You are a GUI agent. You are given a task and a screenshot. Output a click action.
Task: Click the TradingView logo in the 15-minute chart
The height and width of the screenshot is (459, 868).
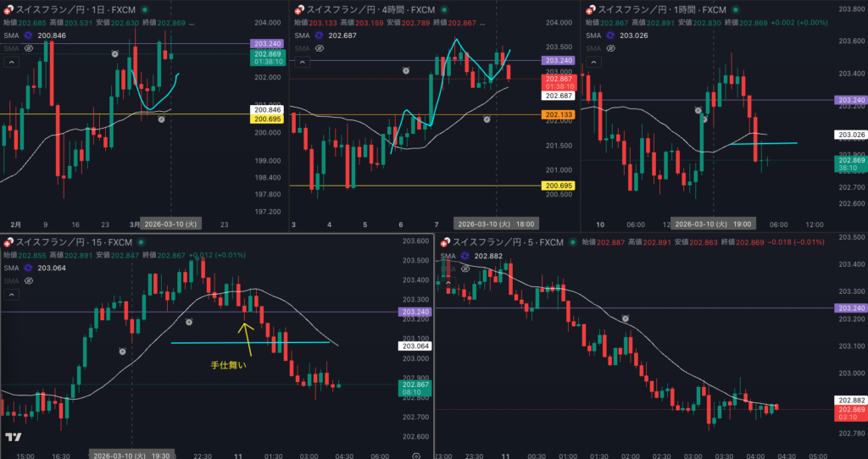pyautogui.click(x=13, y=437)
